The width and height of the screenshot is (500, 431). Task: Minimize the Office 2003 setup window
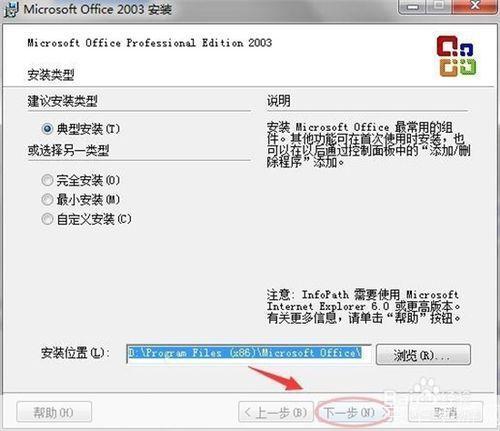click(412, 6)
